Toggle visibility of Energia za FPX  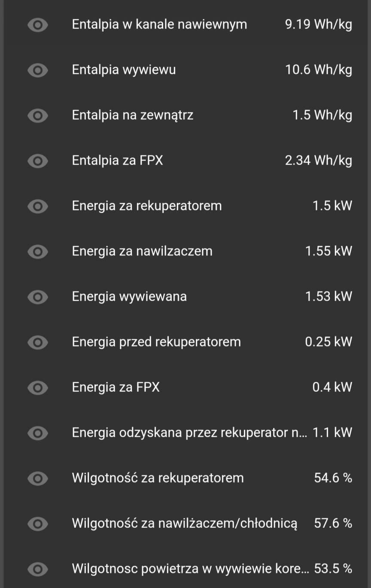(x=38, y=388)
